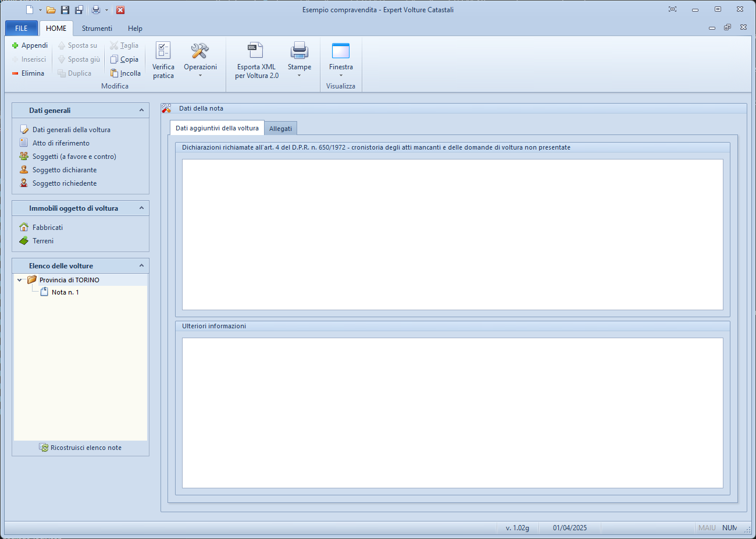Click the Open folder icon in quick access toolbar
The height and width of the screenshot is (539, 756).
[51, 10]
